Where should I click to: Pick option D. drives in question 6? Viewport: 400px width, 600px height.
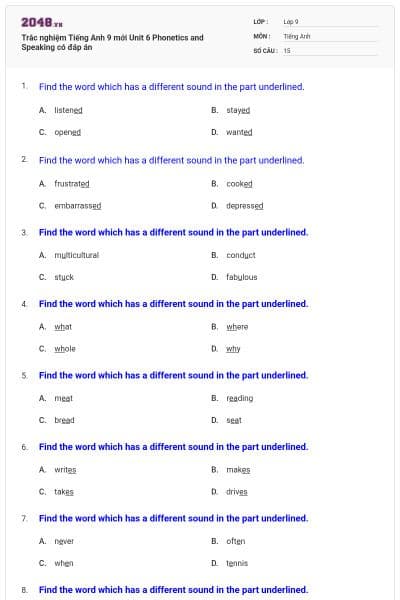click(x=229, y=492)
